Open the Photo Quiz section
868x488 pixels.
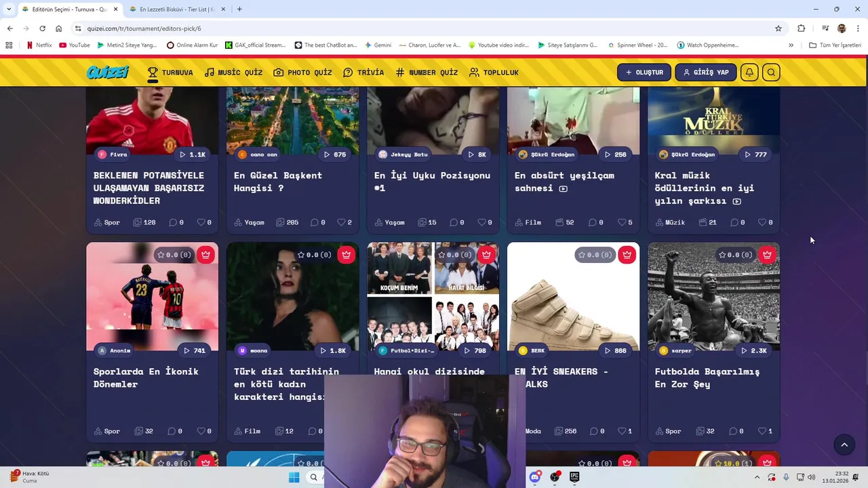coord(302,73)
